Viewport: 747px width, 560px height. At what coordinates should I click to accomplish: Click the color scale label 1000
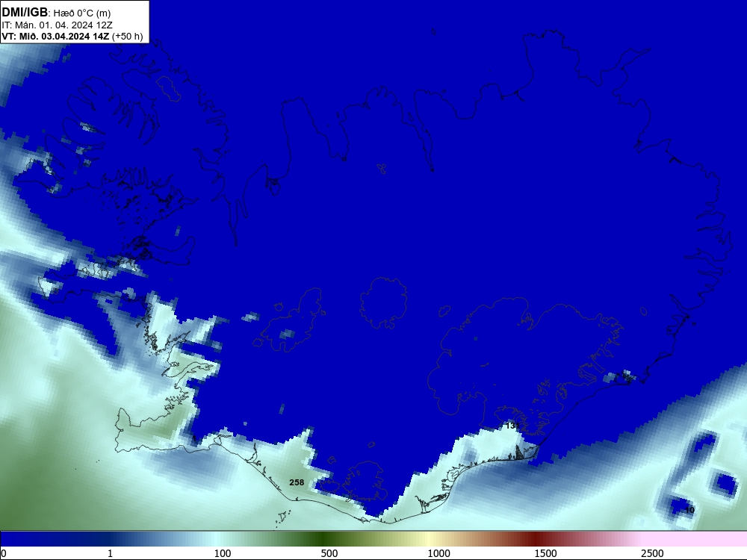click(x=438, y=553)
